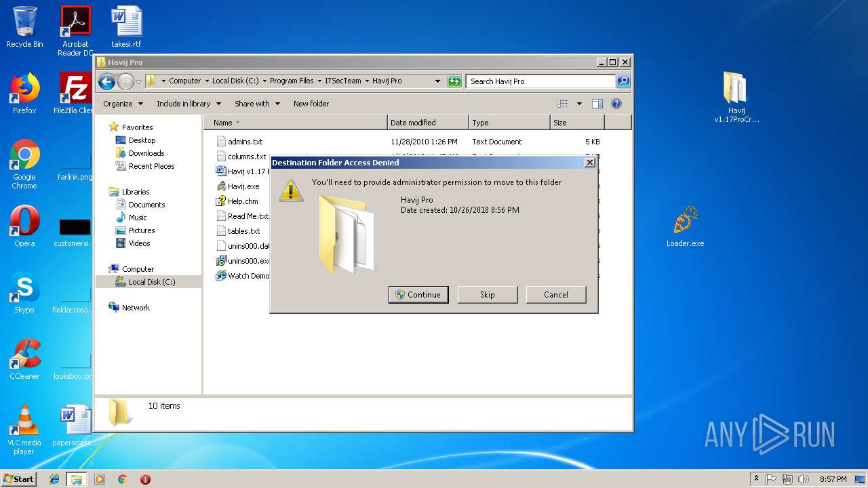The image size is (868, 488).
Task: Open recent pages dropdown arrow
Action: click(138, 81)
